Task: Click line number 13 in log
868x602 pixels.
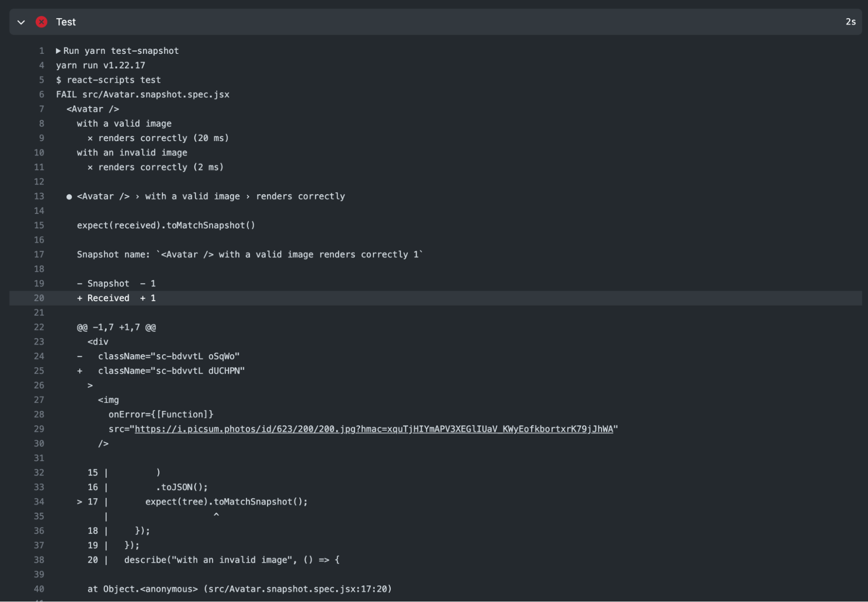Action: 39,196
